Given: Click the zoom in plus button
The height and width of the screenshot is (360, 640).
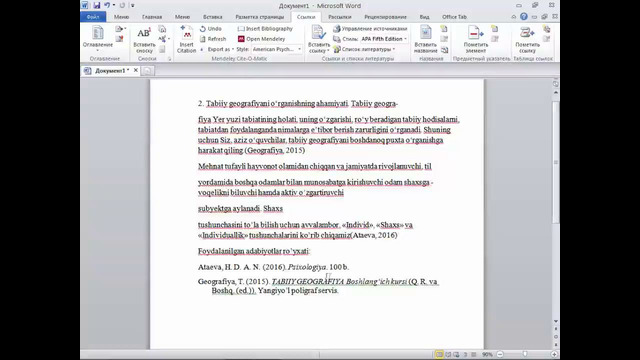Looking at the screenshot, I should (554, 355).
